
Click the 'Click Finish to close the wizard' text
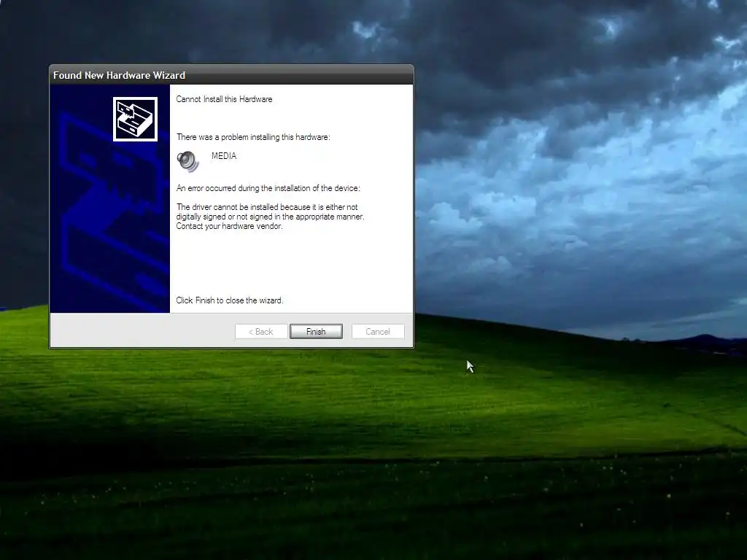(x=230, y=300)
